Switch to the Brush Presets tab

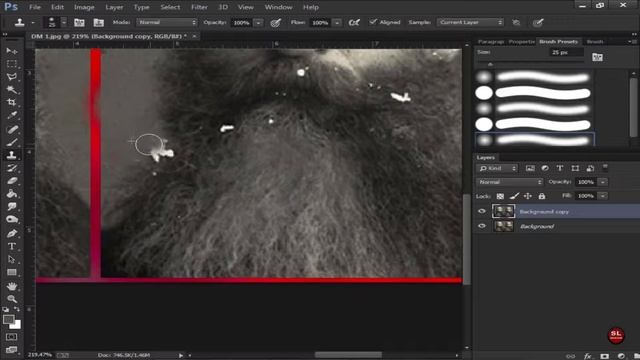(558, 42)
